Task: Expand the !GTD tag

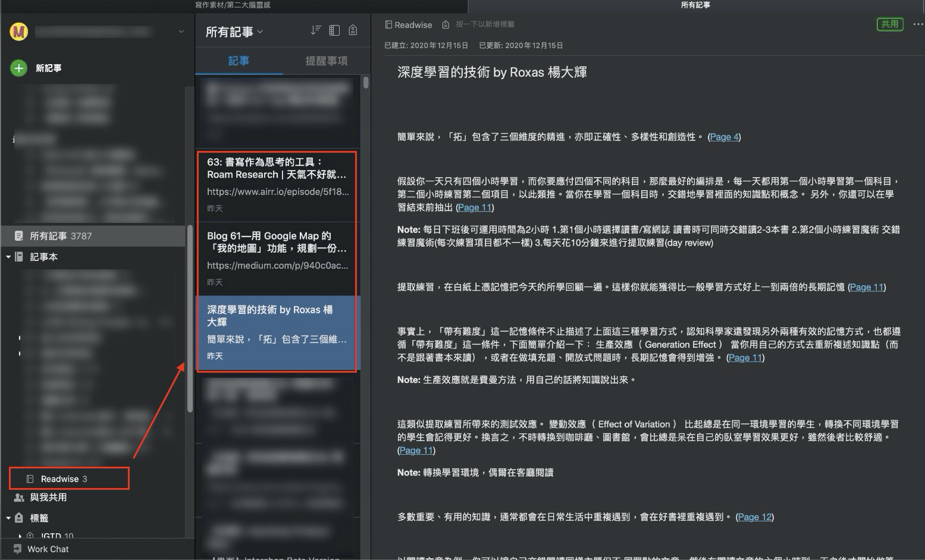Action: 20,536
